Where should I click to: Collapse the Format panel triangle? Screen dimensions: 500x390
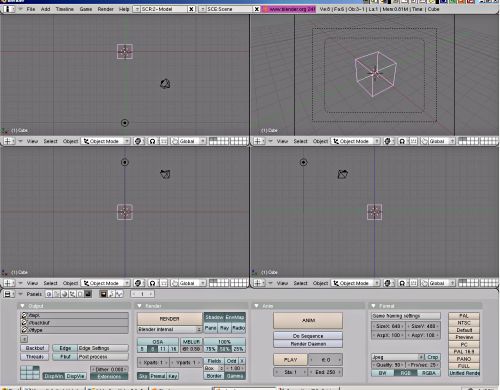tap(373, 306)
